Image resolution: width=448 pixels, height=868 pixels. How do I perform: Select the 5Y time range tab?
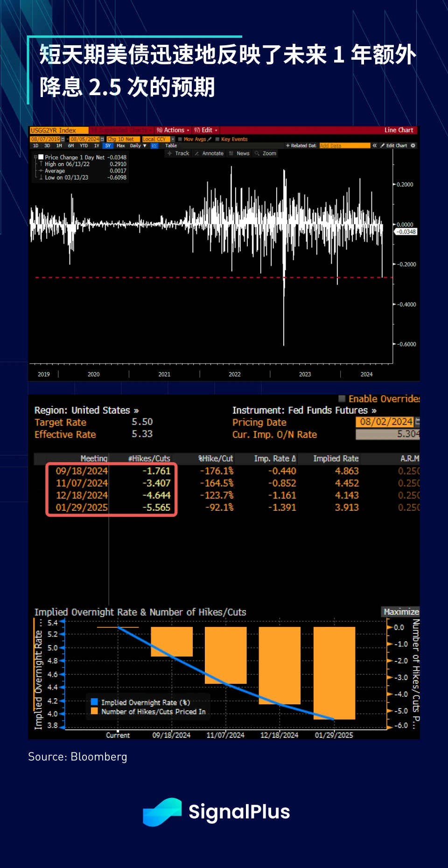[108, 146]
